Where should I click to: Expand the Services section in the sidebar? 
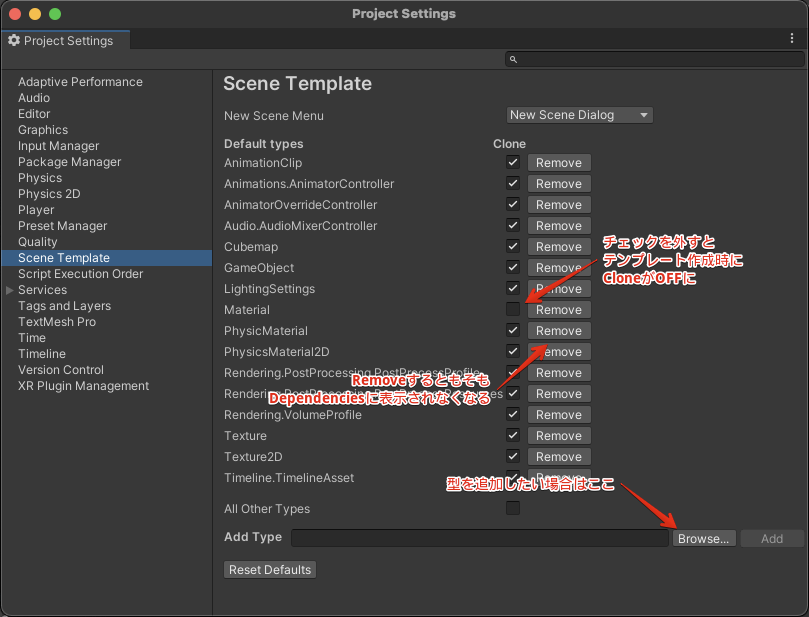[8, 290]
